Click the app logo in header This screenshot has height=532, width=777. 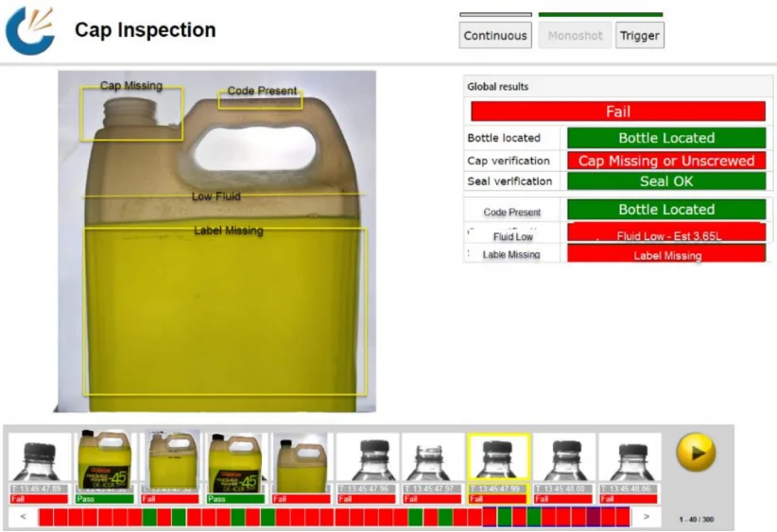coord(29,30)
